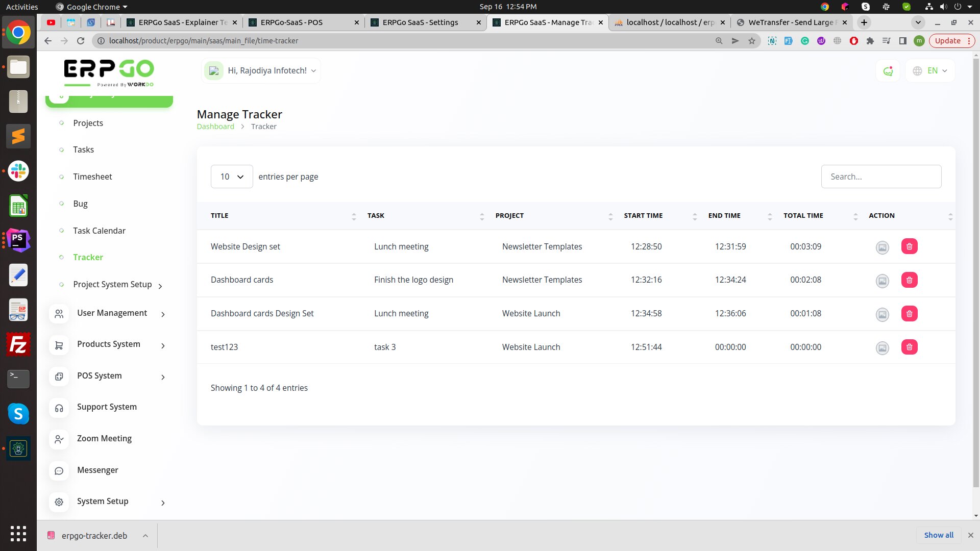980x551 pixels.
Task: Launch FileZilla from the Ubuntu dock
Action: click(x=18, y=345)
